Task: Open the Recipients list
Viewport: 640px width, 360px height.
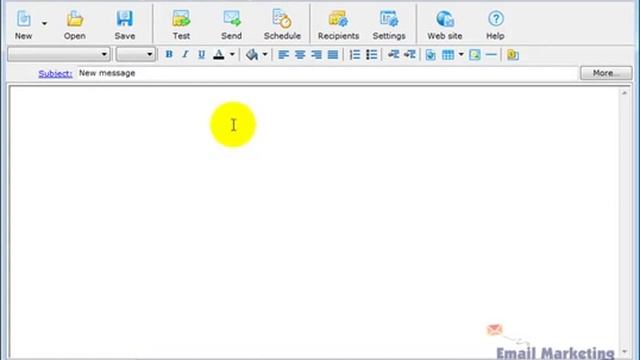Action: click(x=338, y=25)
